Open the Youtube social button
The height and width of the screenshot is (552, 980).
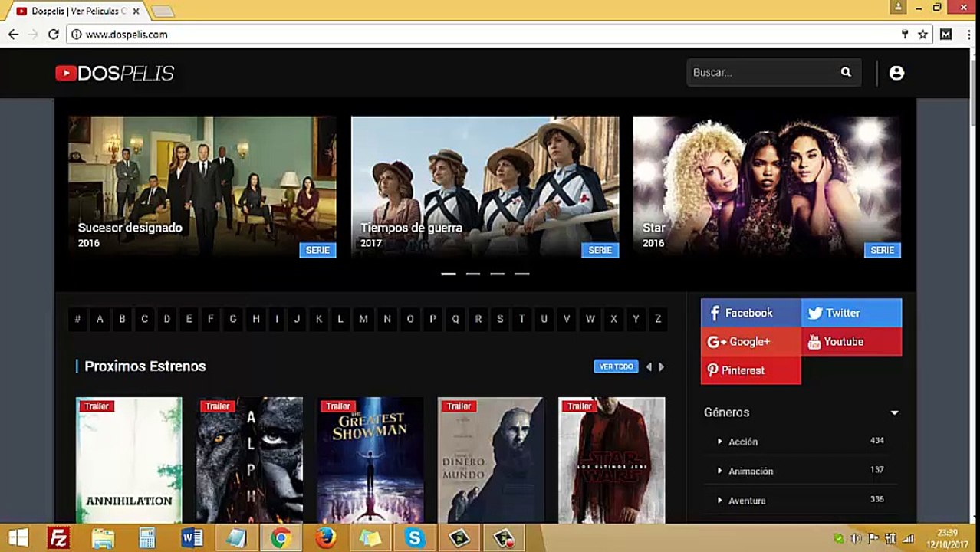852,342
